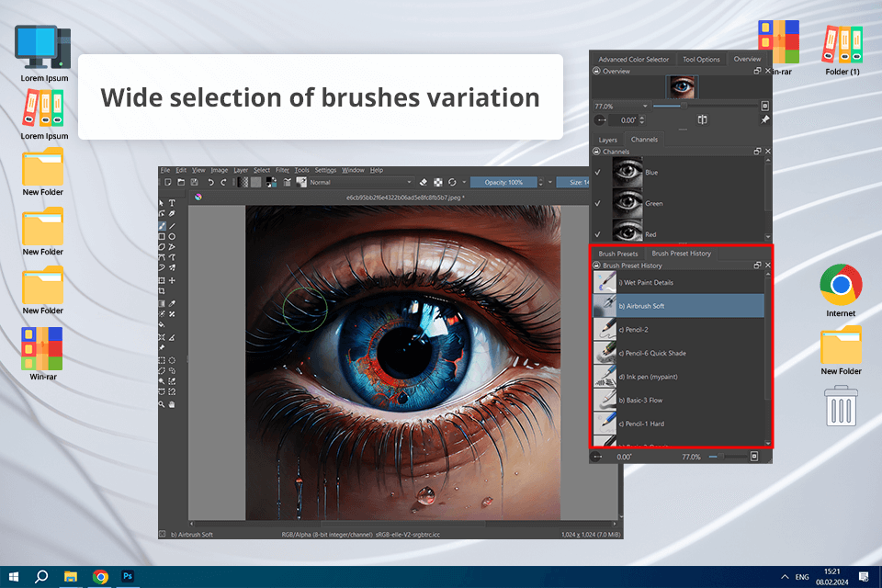Select the Rectangular Selection tool
The width and height of the screenshot is (882, 588).
(x=162, y=360)
